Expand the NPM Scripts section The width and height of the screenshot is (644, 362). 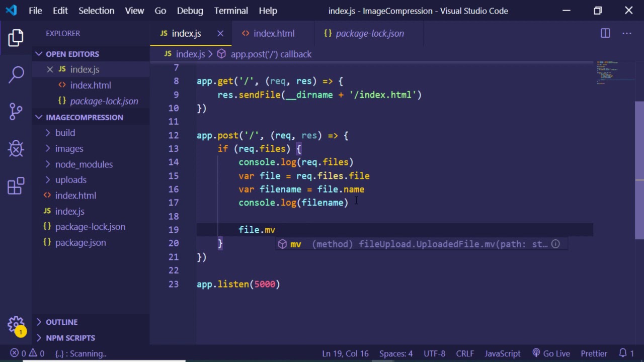pyautogui.click(x=70, y=338)
